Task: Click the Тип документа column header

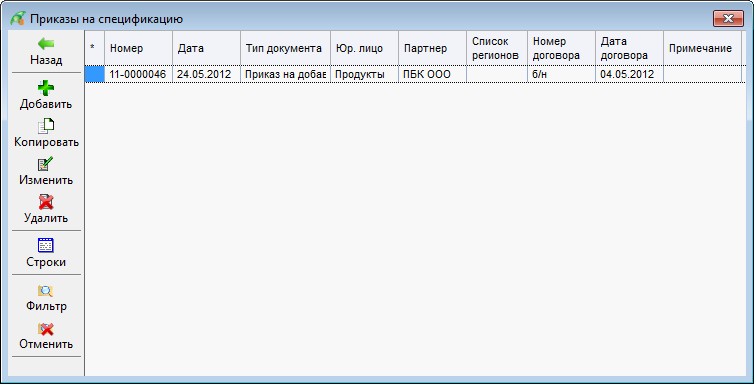Action: [x=285, y=48]
